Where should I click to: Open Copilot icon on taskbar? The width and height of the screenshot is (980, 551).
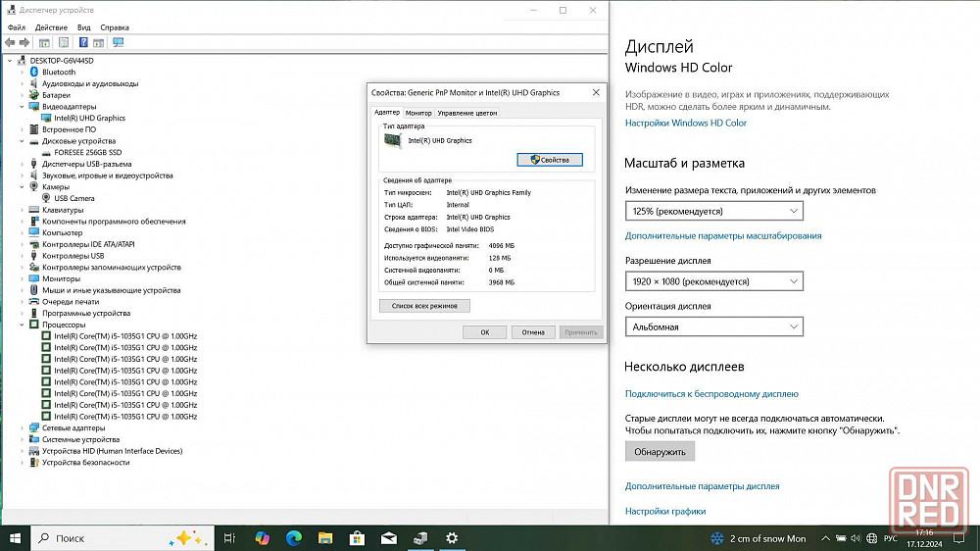click(262, 538)
